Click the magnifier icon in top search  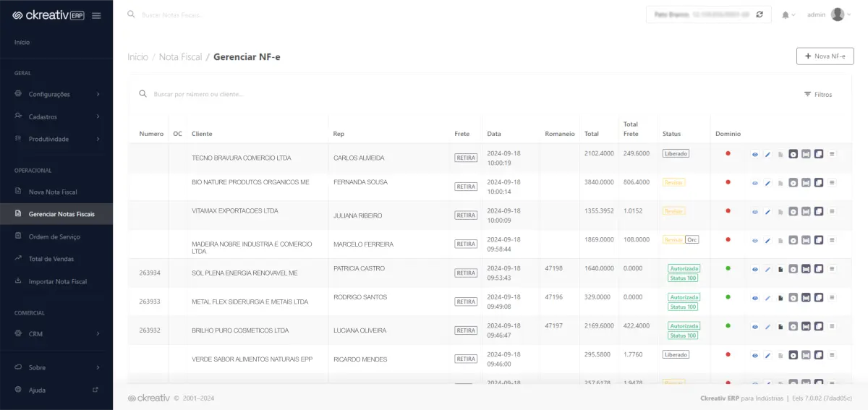click(131, 14)
